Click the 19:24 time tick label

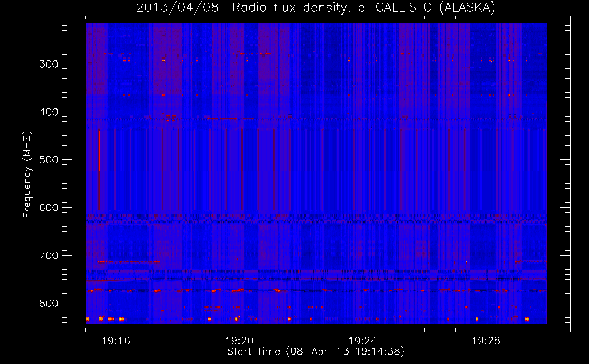pyautogui.click(x=363, y=341)
